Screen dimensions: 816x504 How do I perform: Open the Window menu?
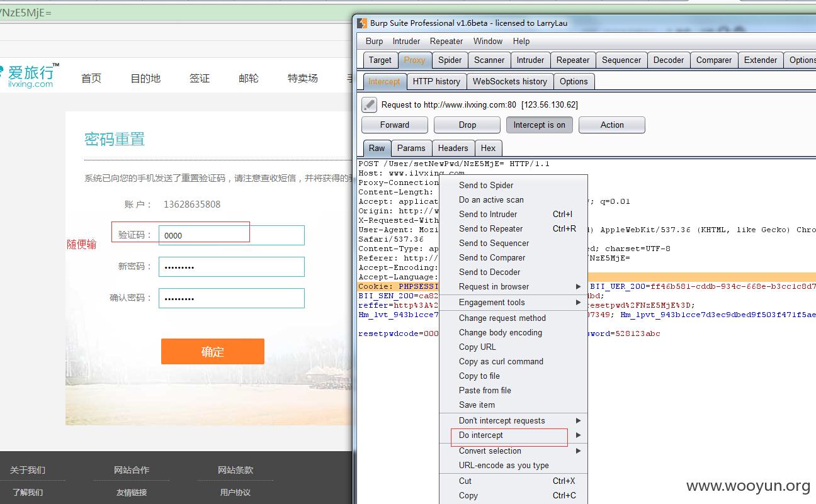coord(488,41)
